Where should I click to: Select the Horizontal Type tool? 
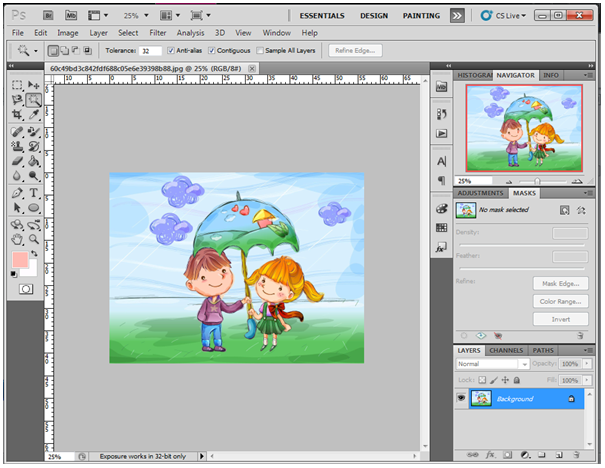point(33,193)
